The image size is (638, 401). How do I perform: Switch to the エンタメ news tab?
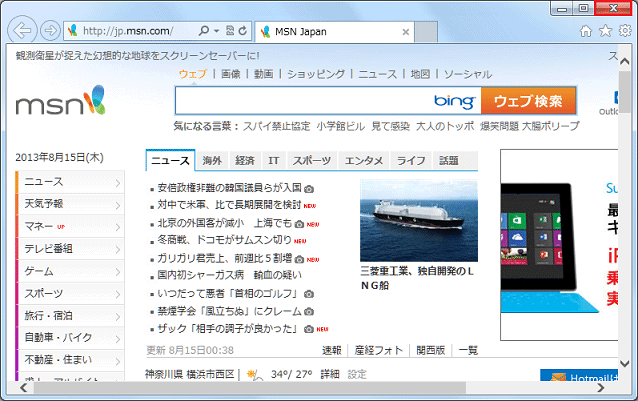point(364,161)
